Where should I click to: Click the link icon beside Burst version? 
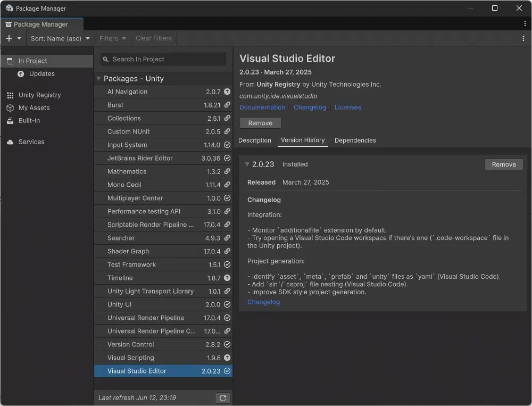click(x=227, y=105)
